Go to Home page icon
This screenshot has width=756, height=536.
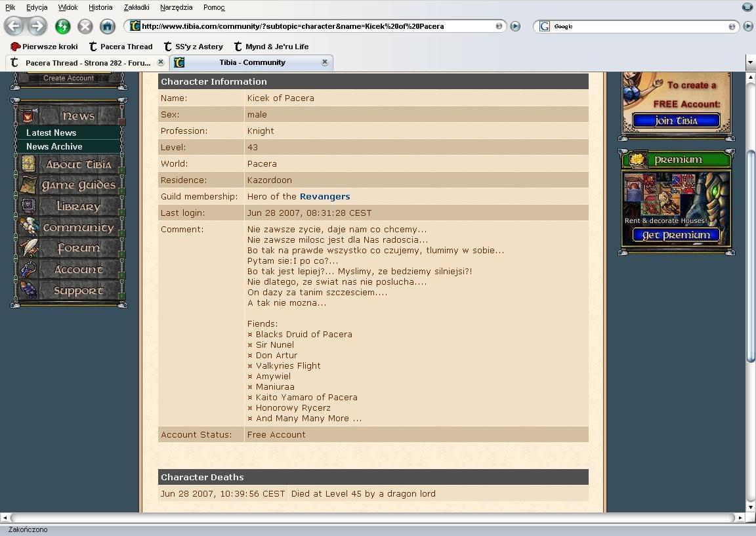(108, 26)
